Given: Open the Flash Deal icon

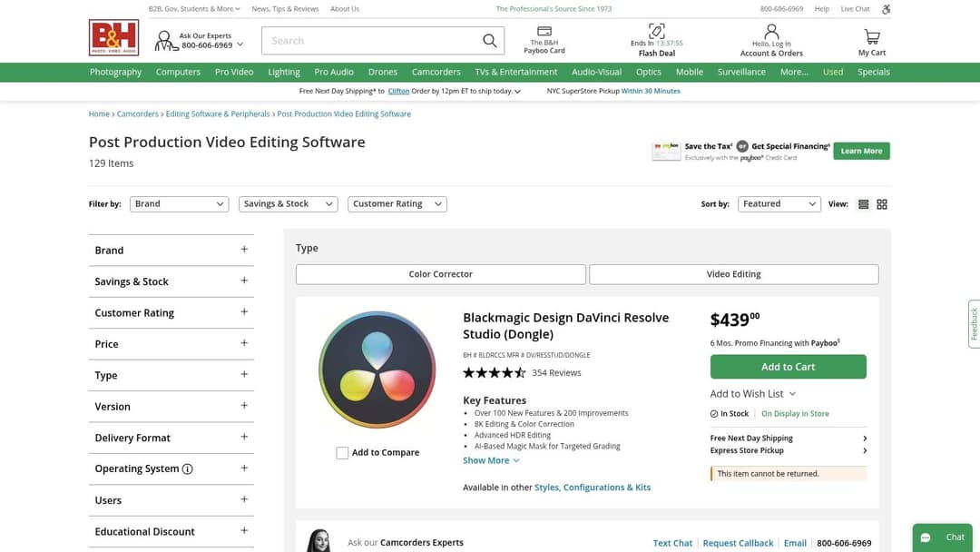Looking at the screenshot, I should (x=657, y=31).
